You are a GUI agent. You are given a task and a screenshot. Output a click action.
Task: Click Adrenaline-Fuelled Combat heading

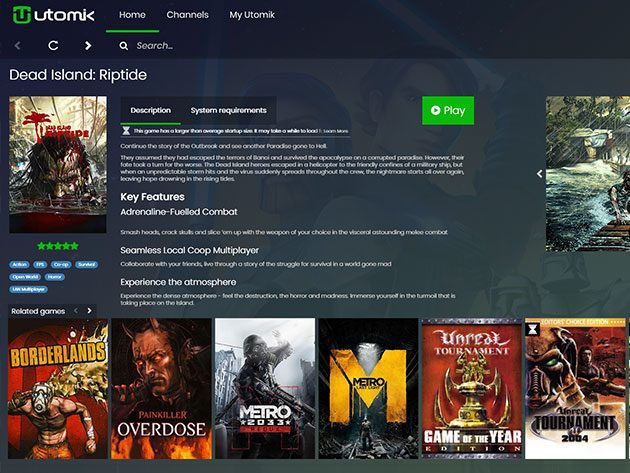[x=179, y=212]
